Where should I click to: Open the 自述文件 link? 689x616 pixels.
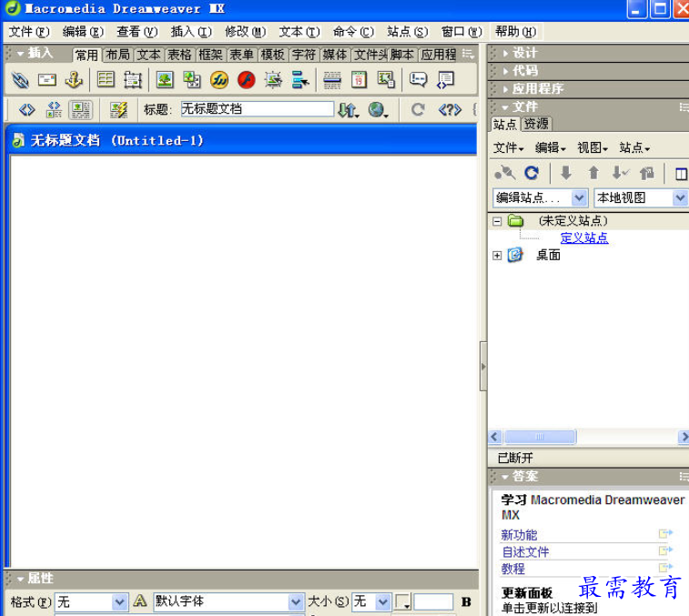[x=525, y=551]
